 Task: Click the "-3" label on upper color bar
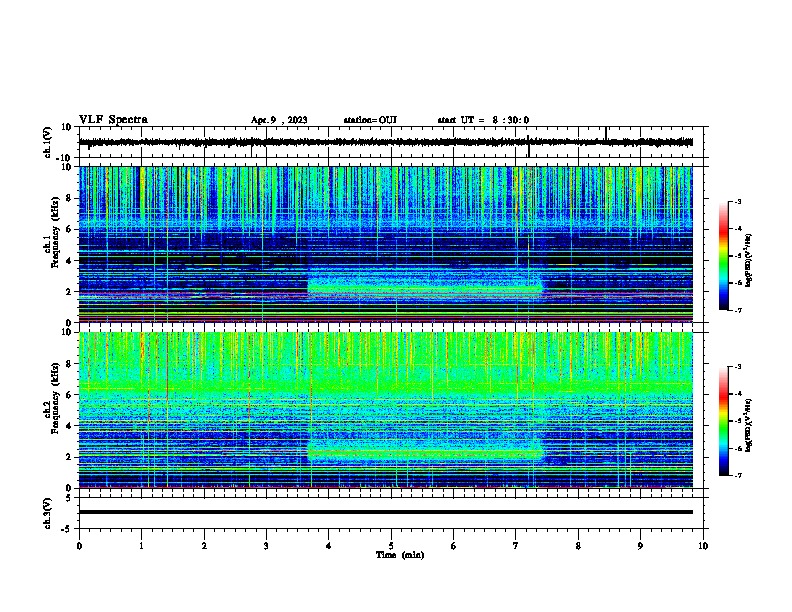(x=737, y=201)
